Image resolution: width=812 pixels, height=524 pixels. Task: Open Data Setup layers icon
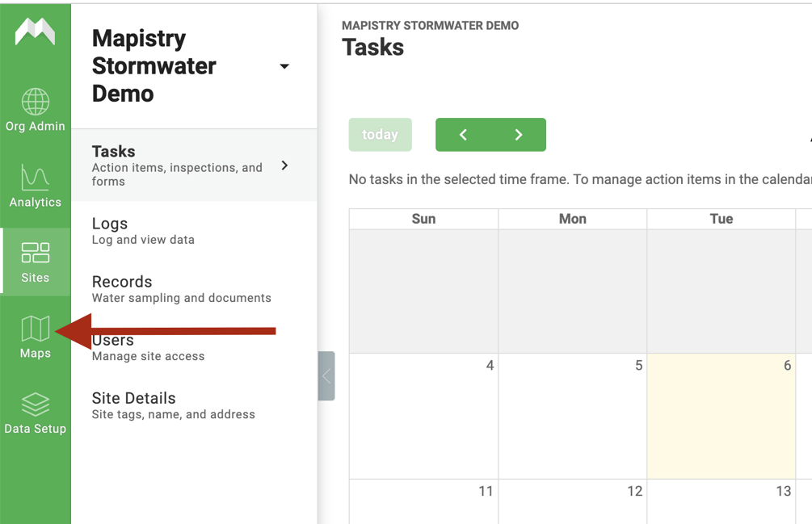[35, 405]
